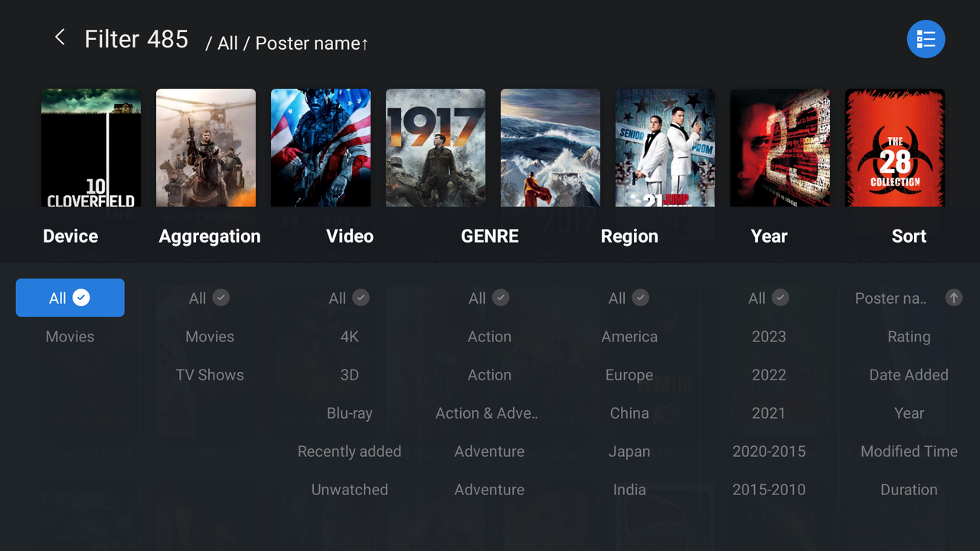Filter Region by Europe
Screen dimensions: 980x551
click(x=629, y=374)
